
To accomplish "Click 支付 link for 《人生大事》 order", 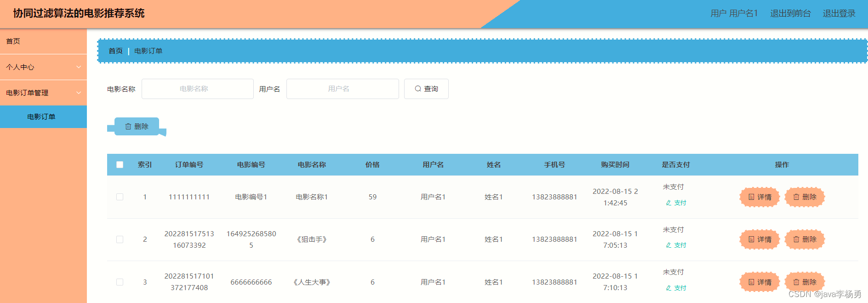I will pyautogui.click(x=676, y=288).
